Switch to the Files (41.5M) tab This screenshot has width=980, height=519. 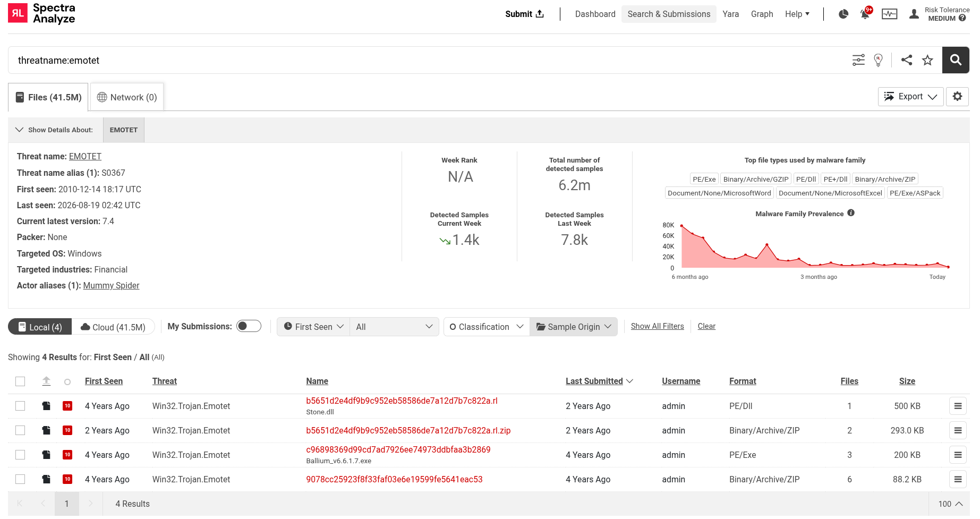48,97
